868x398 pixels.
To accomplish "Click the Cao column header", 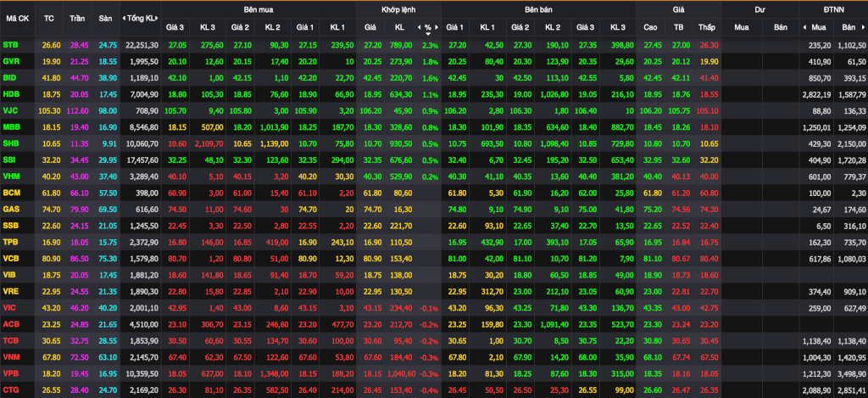I will coord(650,26).
